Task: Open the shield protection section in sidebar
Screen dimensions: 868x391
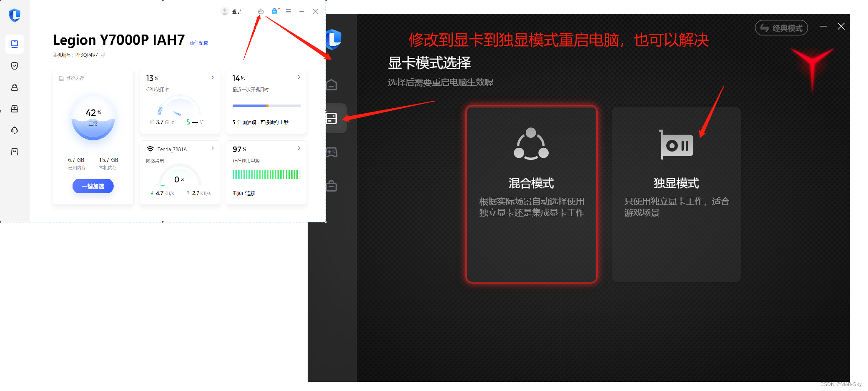Action: click(x=15, y=66)
